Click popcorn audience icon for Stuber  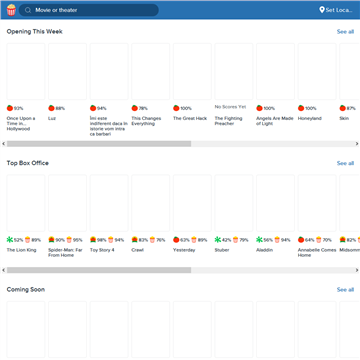pyautogui.click(x=236, y=240)
